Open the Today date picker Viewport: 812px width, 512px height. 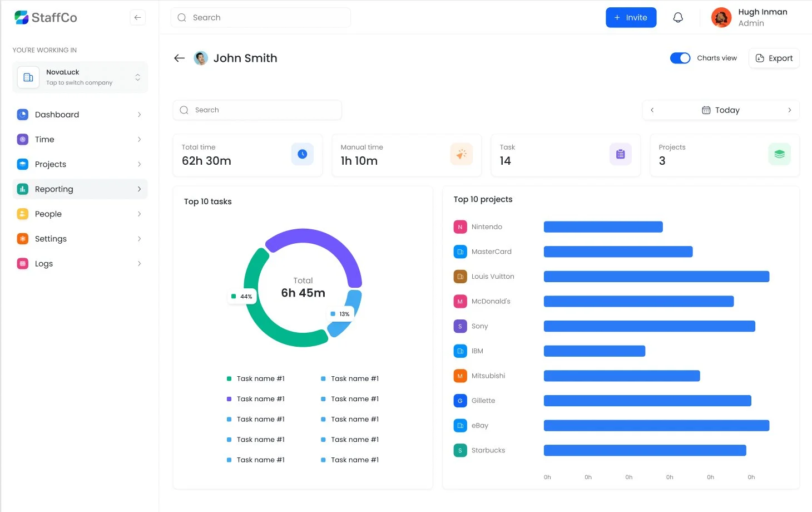[721, 110]
